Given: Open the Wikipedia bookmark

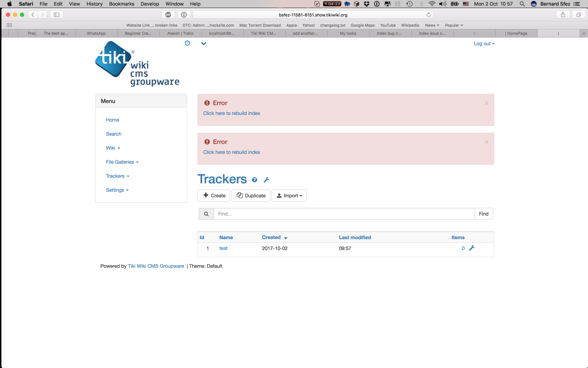Looking at the screenshot, I should [410, 25].
